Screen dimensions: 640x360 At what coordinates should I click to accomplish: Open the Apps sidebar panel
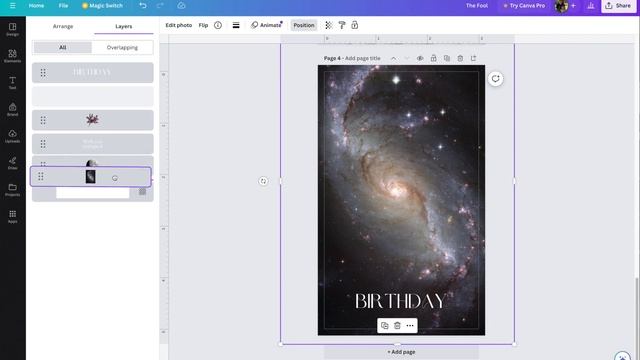[13, 216]
